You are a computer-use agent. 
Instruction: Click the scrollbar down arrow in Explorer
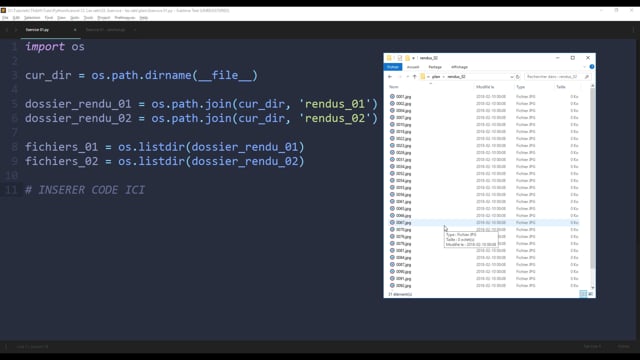[x=593, y=288]
